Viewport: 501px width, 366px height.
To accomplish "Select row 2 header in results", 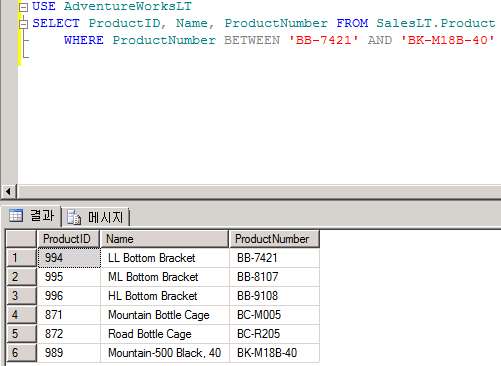I will (21, 277).
